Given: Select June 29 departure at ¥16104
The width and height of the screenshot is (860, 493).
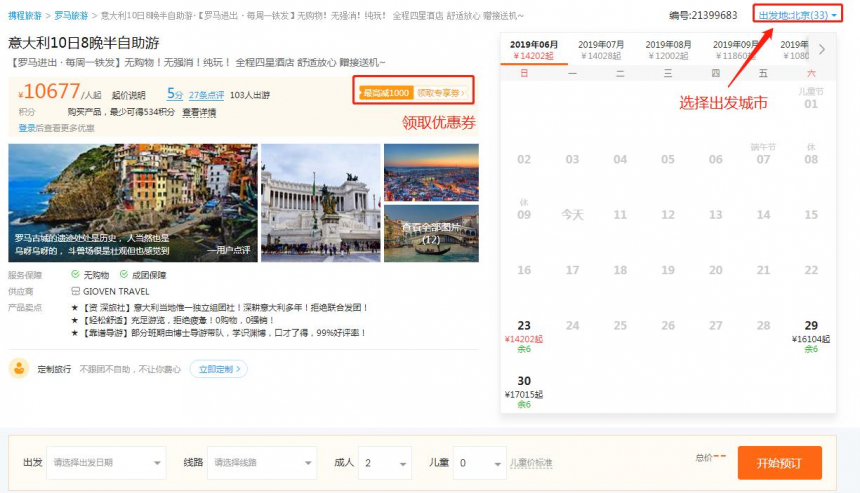Looking at the screenshot, I should 811,336.
